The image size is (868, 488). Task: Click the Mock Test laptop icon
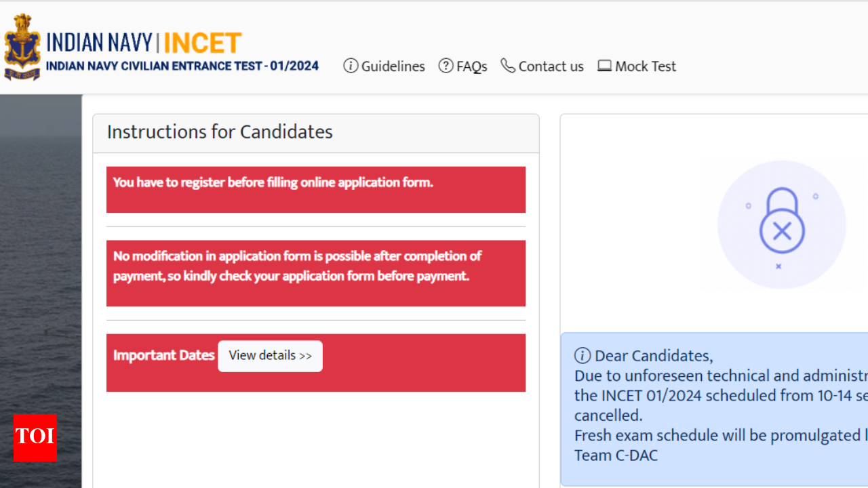click(x=604, y=66)
